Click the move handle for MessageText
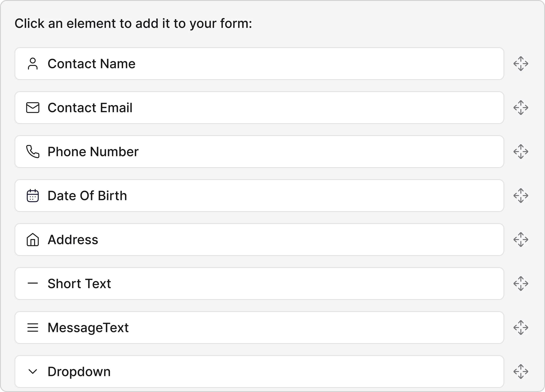 (521, 327)
